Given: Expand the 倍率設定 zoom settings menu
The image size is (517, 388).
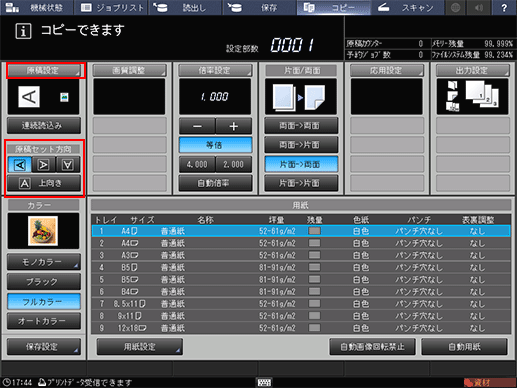Looking at the screenshot, I should [x=215, y=70].
